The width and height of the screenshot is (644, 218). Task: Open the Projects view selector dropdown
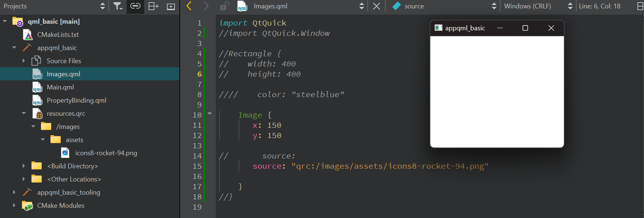click(x=102, y=6)
